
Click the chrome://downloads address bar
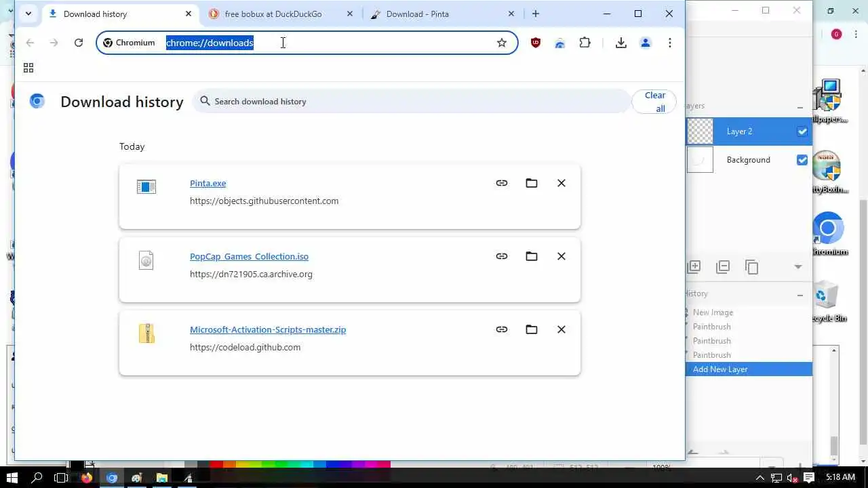tap(307, 43)
